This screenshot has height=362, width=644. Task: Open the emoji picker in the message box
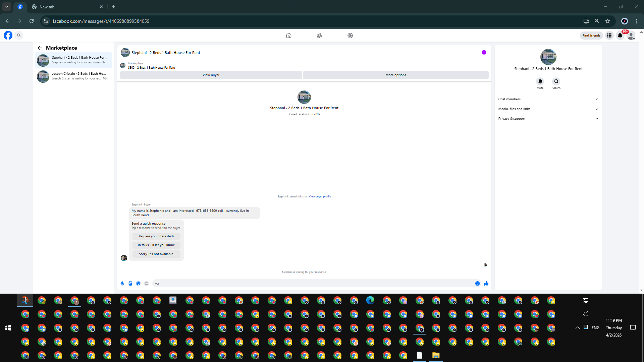(x=477, y=284)
